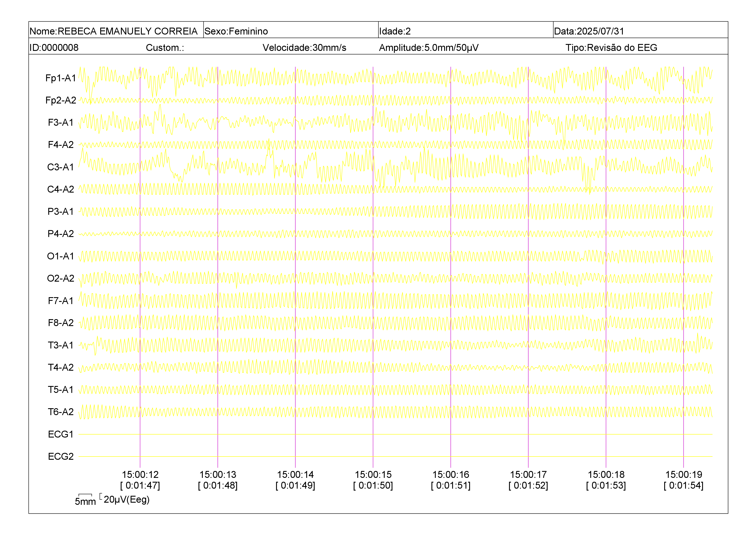The width and height of the screenshot is (756, 535).
Task: Select the 'Tipo:Revisão do EEG' text
Action: [611, 48]
